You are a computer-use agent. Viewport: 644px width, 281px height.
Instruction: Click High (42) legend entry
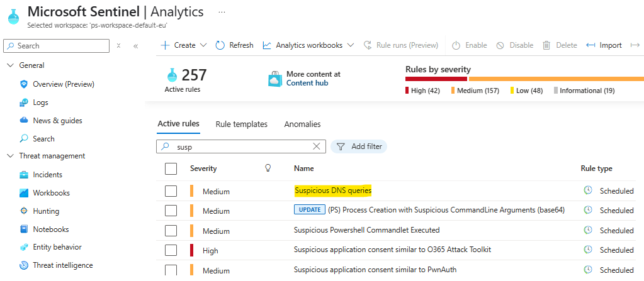point(422,91)
